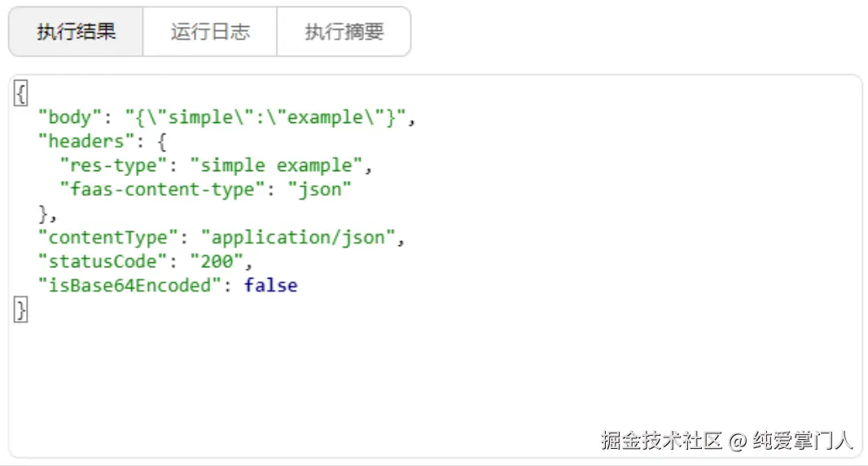Click the "json" value
The height and width of the screenshot is (466, 868).
coord(319,190)
